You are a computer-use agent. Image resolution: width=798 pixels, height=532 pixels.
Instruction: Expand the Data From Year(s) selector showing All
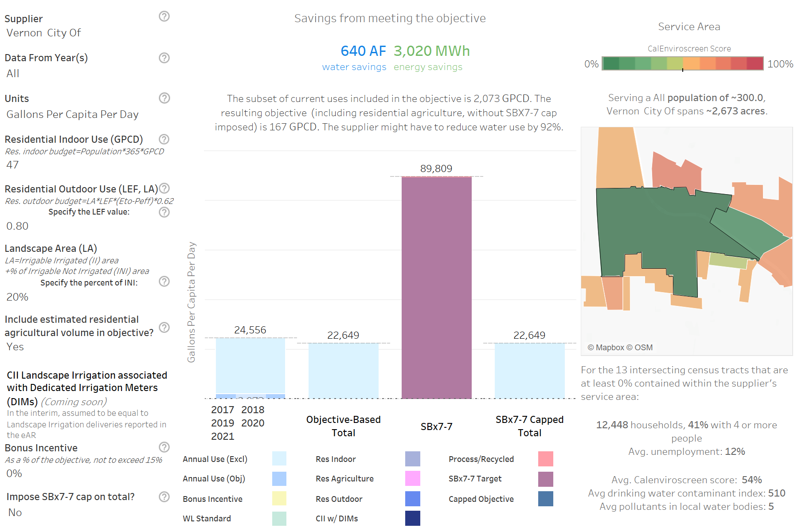pyautogui.click(x=13, y=74)
